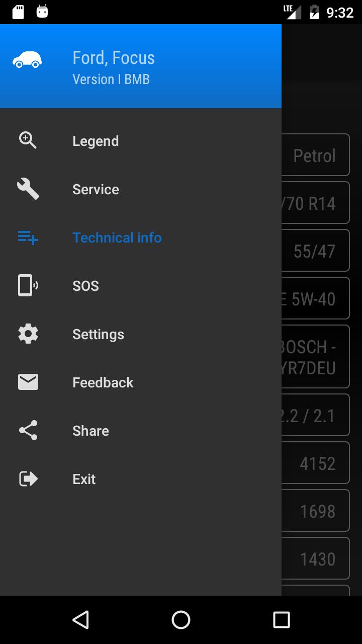Tap the Legend magnifier icon

(28, 140)
